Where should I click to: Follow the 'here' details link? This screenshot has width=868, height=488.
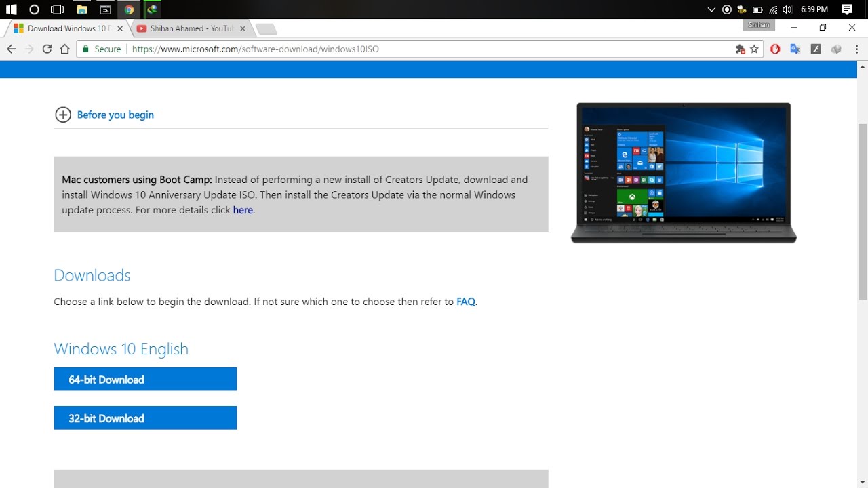pos(243,210)
